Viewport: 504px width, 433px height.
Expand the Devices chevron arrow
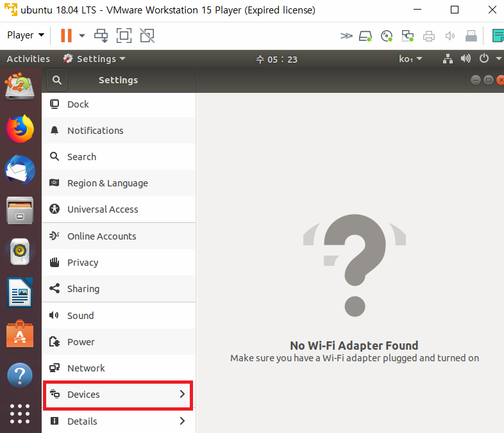[x=182, y=394]
